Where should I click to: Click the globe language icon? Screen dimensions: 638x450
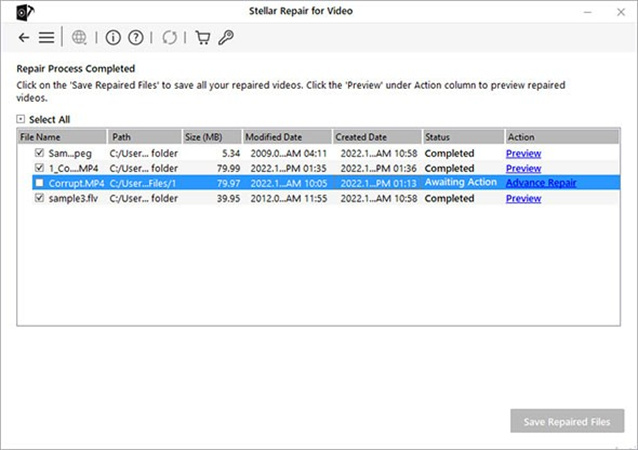[x=79, y=38]
